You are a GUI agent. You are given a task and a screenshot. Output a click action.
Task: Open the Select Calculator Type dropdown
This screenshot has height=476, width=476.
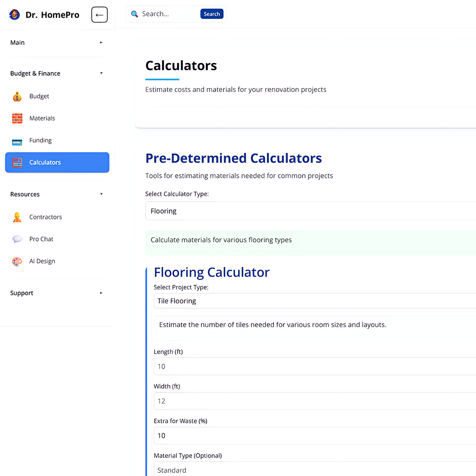[x=310, y=211]
